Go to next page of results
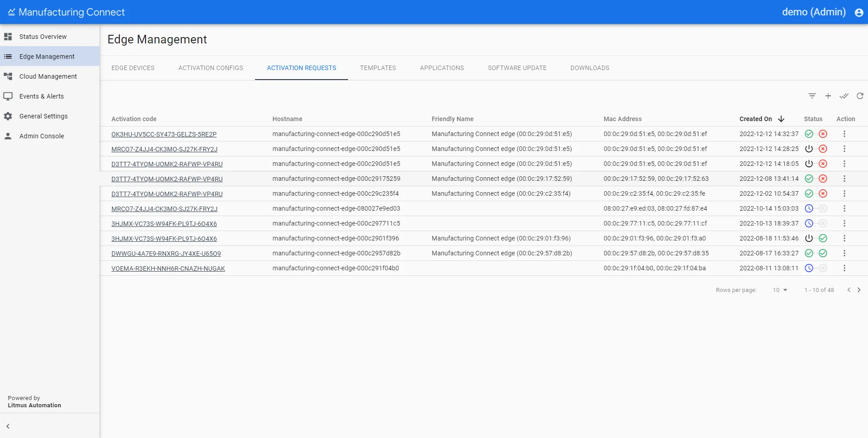The height and width of the screenshot is (438, 868). [859, 290]
